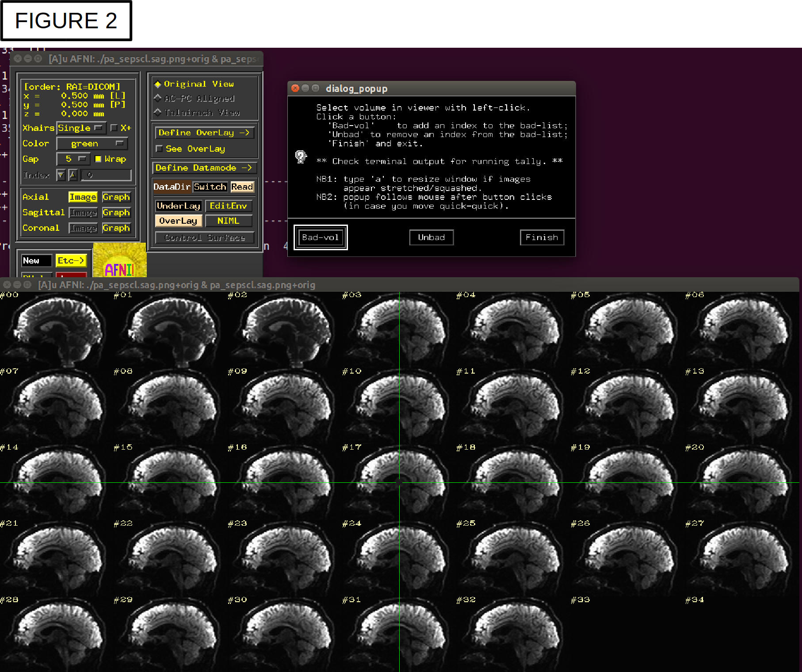Click the AFNI sunburst logo

coord(119,260)
